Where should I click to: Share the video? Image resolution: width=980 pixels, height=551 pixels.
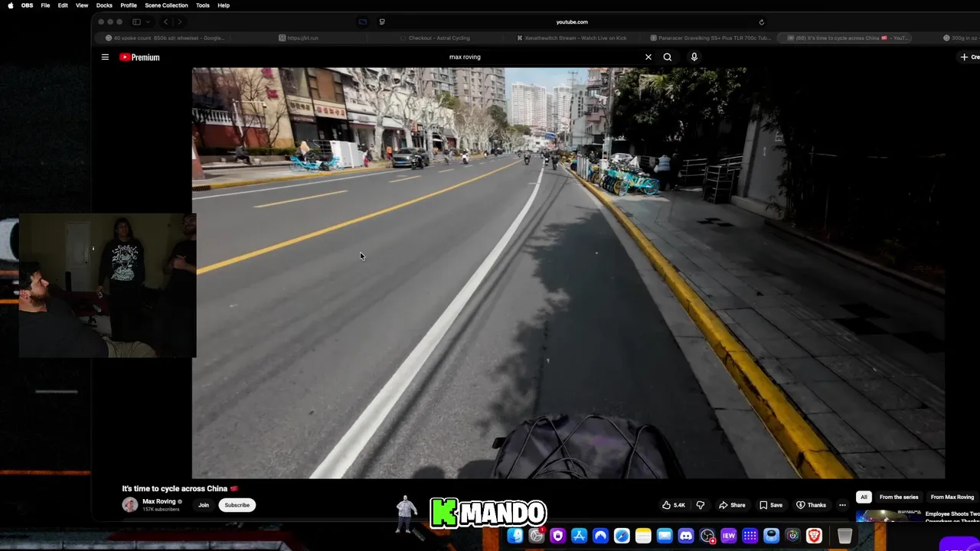(732, 505)
